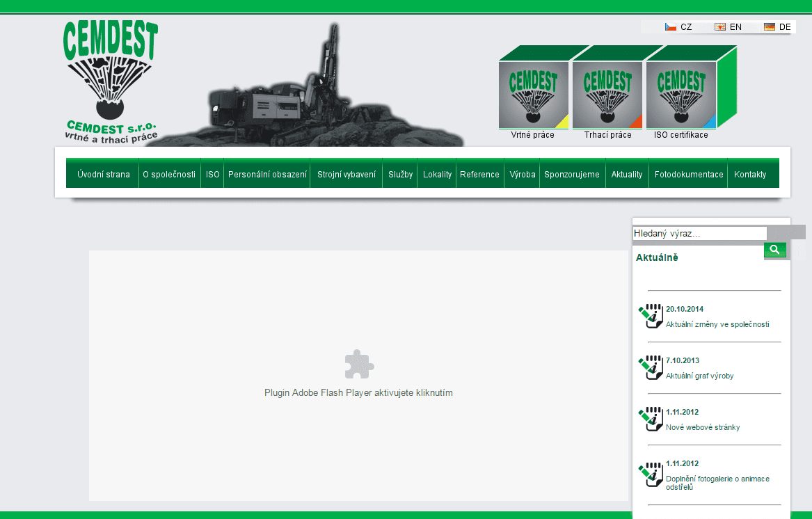Open Aktuální graf výroby news link

point(699,376)
